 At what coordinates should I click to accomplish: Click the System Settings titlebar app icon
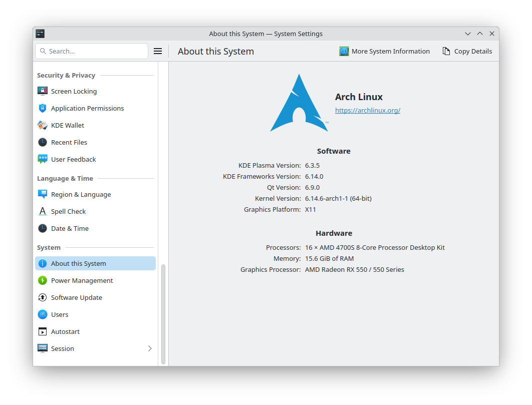click(40, 34)
